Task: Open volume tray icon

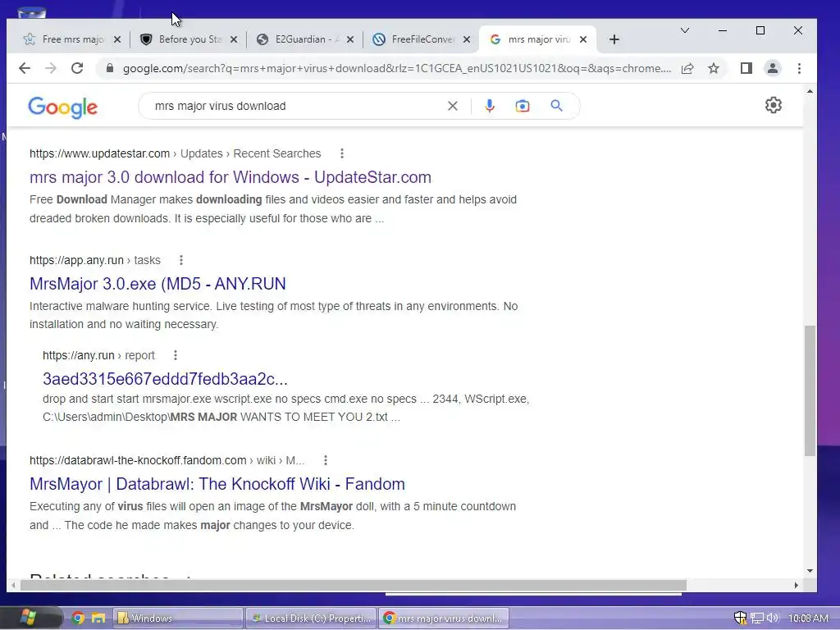Action: click(773, 619)
